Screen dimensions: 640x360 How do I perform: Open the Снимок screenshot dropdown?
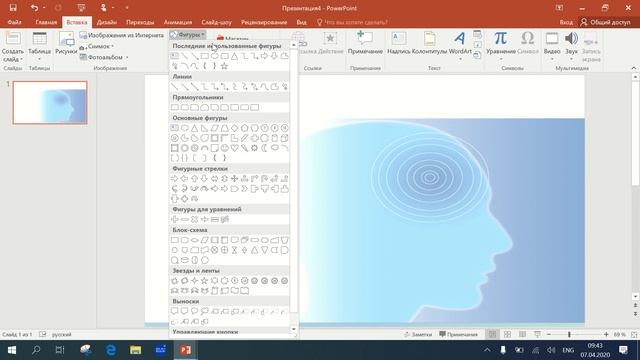96,47
